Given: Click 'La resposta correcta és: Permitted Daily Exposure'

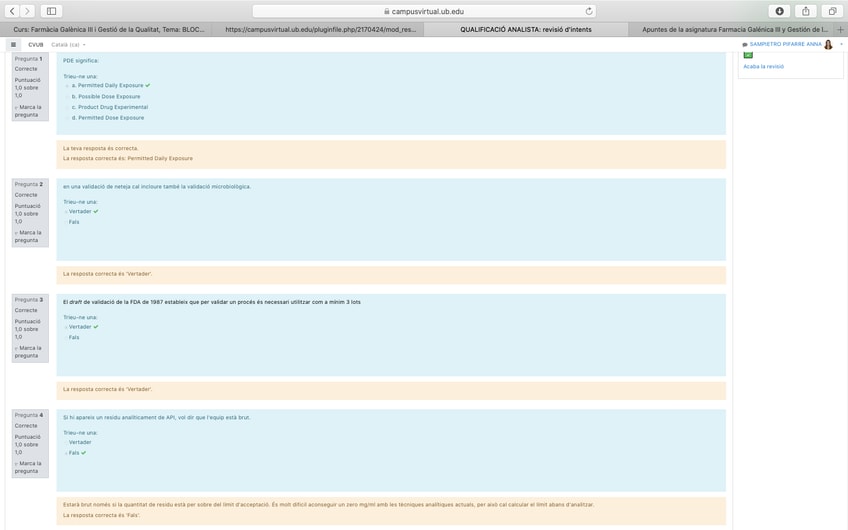Looking at the screenshot, I should (128, 158).
